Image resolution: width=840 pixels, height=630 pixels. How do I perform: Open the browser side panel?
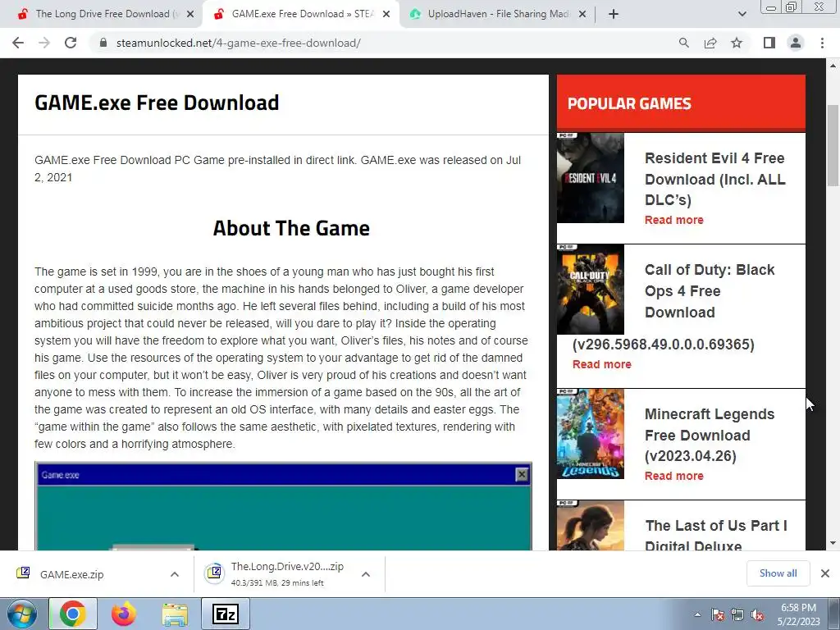point(769,43)
